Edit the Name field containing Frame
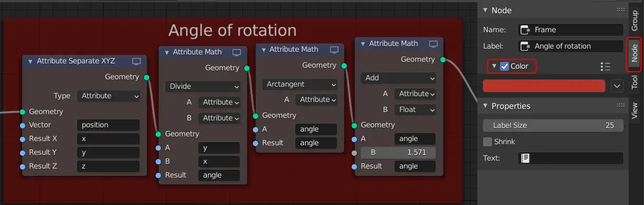 (x=571, y=30)
